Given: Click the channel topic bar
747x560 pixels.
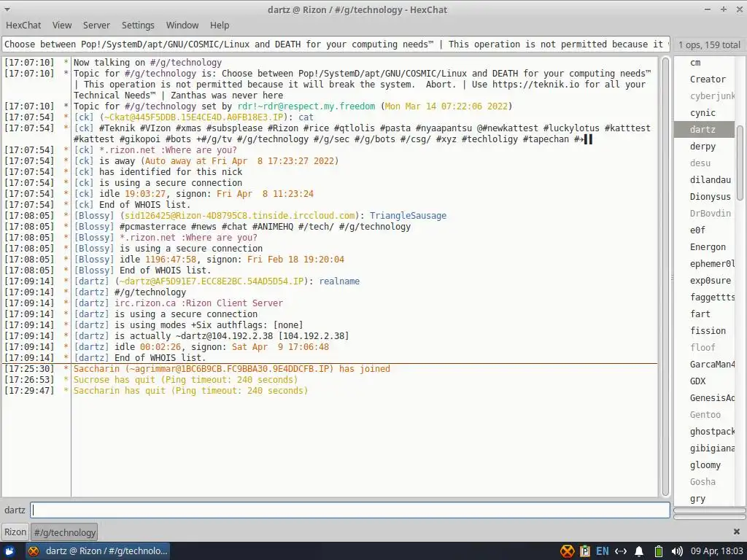Looking at the screenshot, I should pos(336,44).
